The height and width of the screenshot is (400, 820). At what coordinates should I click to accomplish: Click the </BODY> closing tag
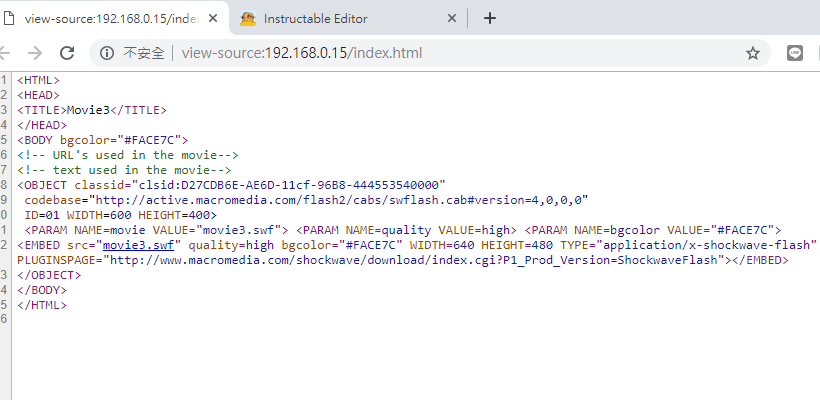pos(42,290)
